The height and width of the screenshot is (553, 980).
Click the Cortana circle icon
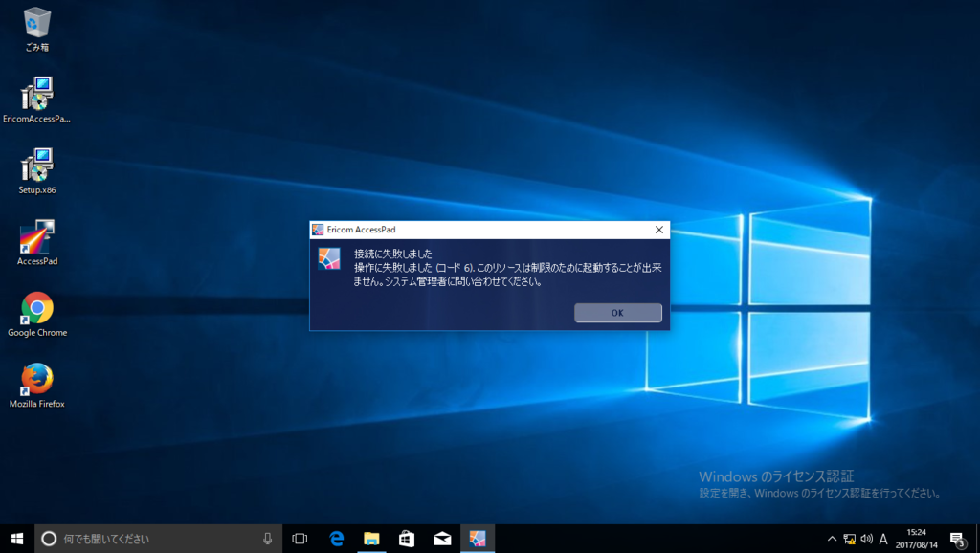click(x=49, y=539)
